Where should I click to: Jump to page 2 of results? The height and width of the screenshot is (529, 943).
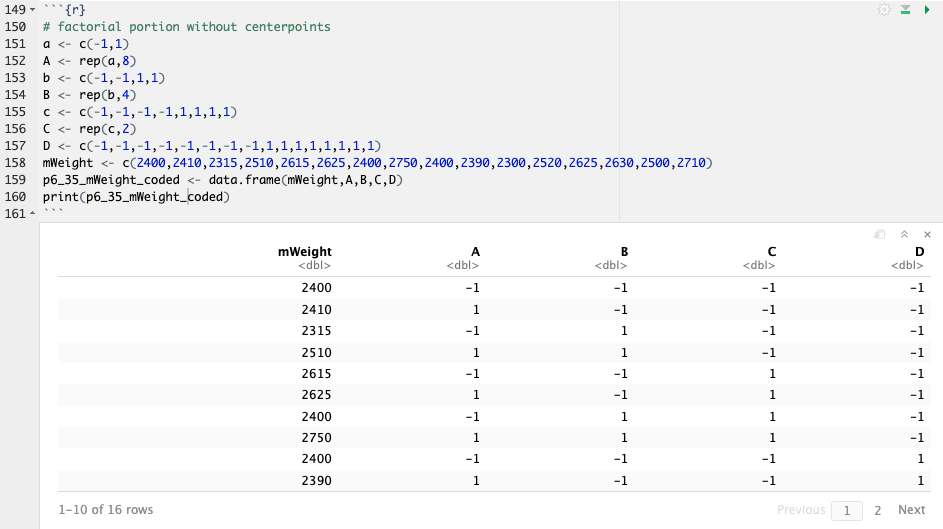tap(877, 510)
